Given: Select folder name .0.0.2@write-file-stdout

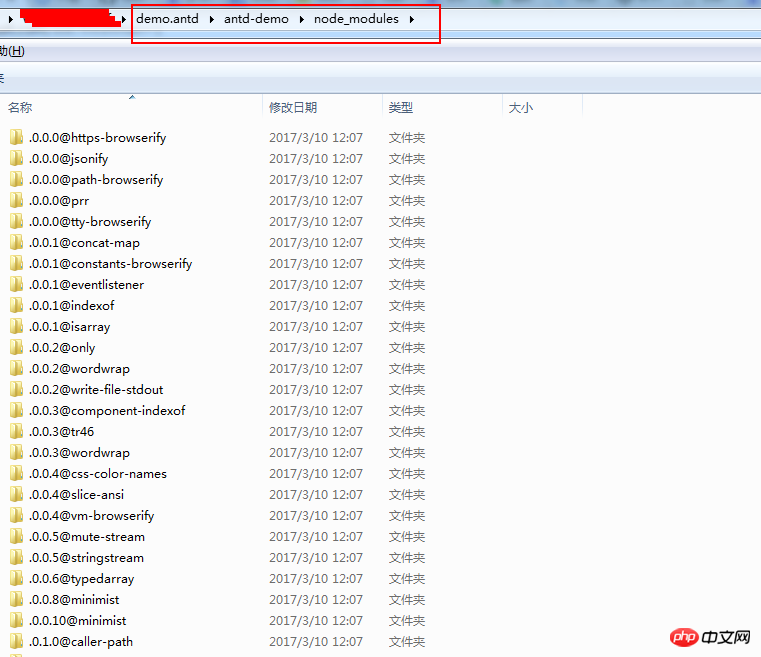Looking at the screenshot, I should 96,389.
